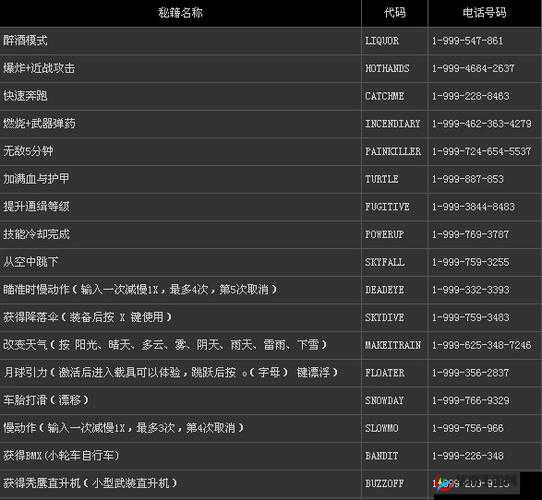Screen dimensions: 542x500
Task: Select the 从空中跳下 cheat name
Action: pos(30,262)
